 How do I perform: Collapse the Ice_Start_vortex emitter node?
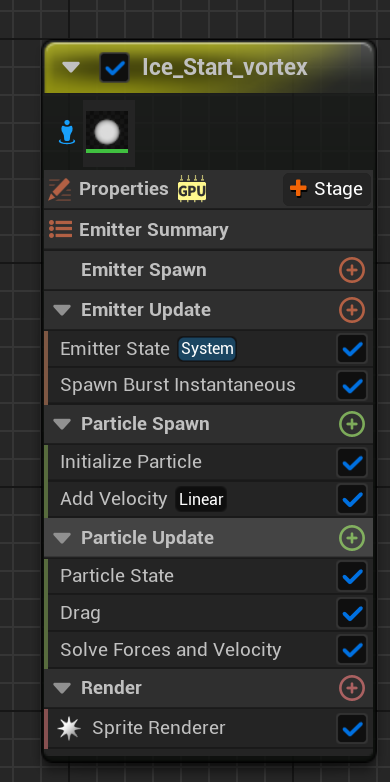71,67
